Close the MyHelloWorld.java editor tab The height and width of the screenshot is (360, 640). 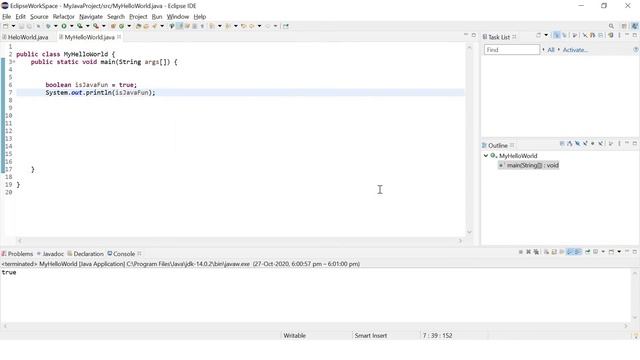pos(119,37)
